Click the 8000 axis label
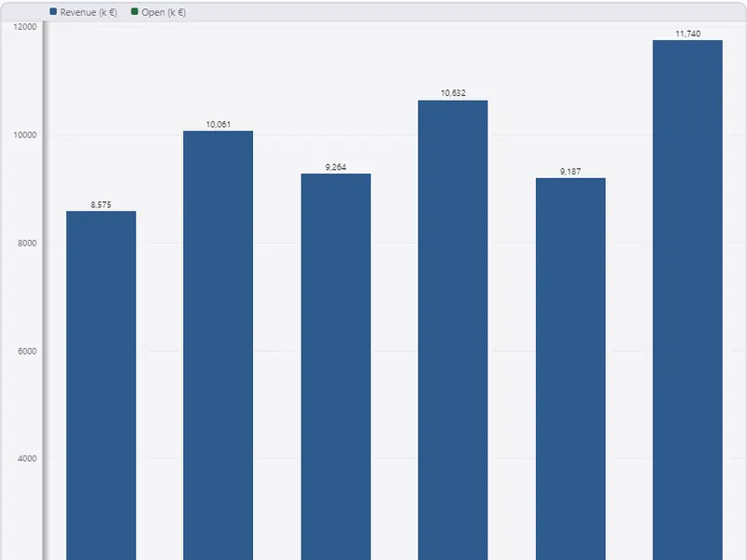Screen dimensions: 747x560 point(27,243)
